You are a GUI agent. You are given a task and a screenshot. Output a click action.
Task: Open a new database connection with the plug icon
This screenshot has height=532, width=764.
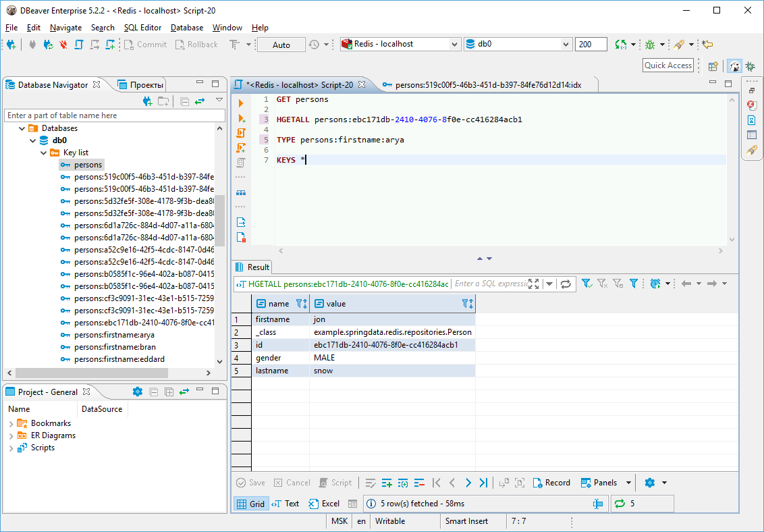pyautogui.click(x=11, y=44)
